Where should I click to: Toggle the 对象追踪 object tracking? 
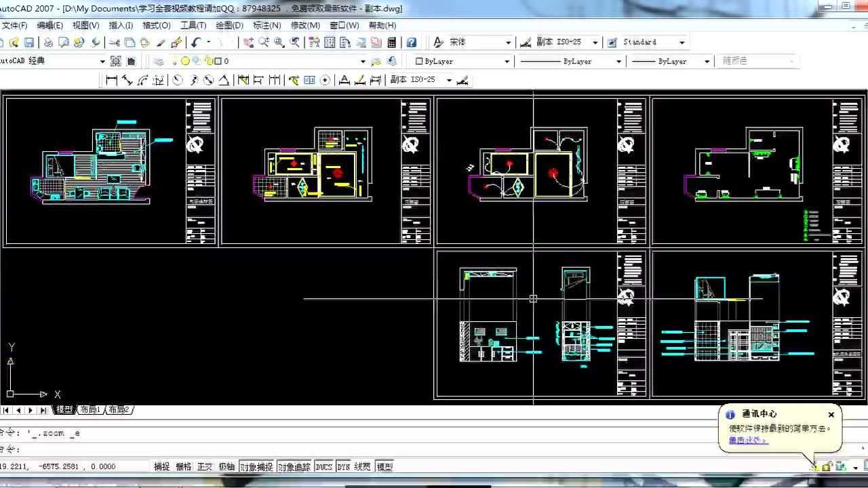pyautogui.click(x=294, y=466)
